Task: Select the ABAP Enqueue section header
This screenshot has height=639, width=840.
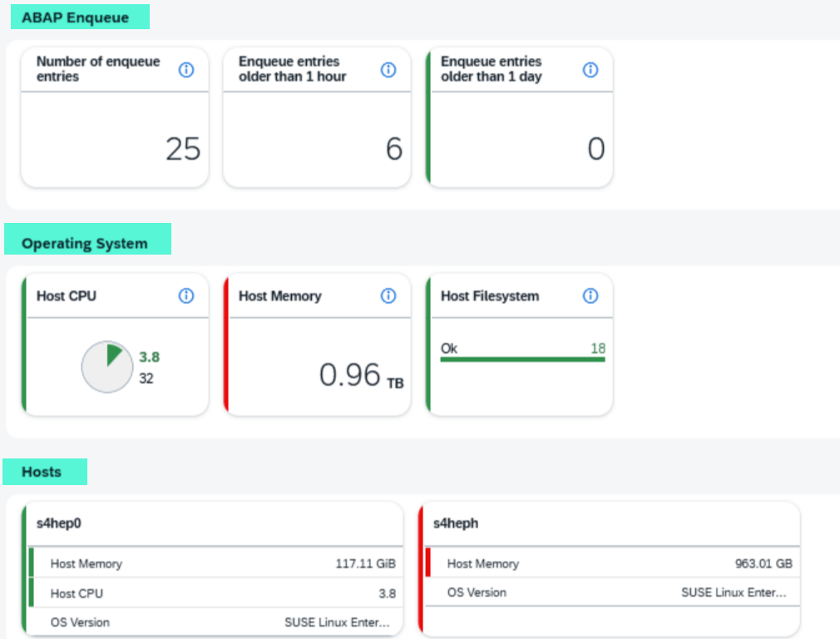Action: [76, 17]
